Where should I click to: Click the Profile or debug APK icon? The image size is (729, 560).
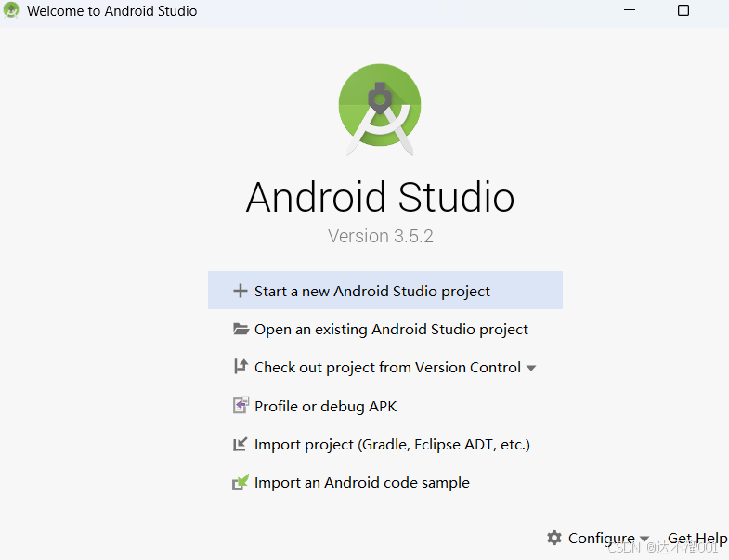pyautogui.click(x=241, y=406)
